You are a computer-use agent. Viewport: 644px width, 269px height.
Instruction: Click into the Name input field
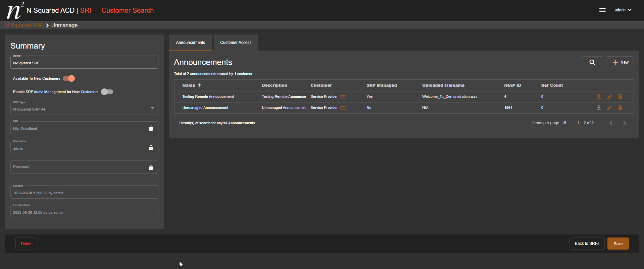tap(84, 63)
